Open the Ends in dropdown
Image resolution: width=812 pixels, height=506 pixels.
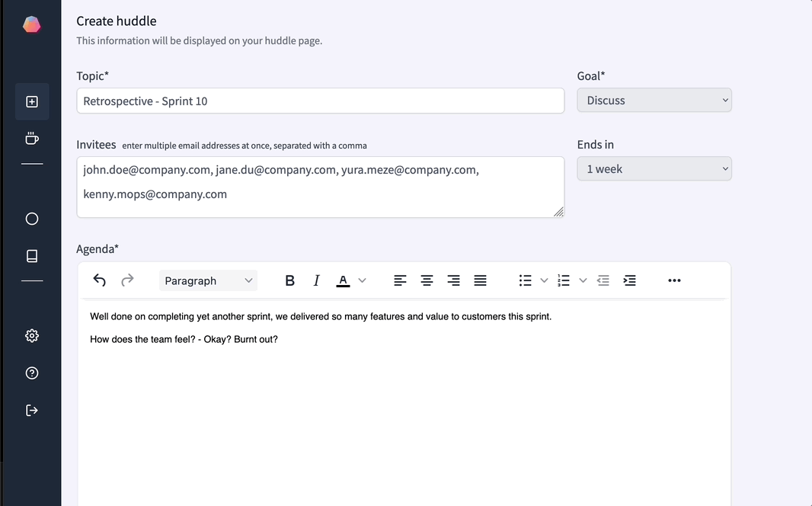coord(654,169)
